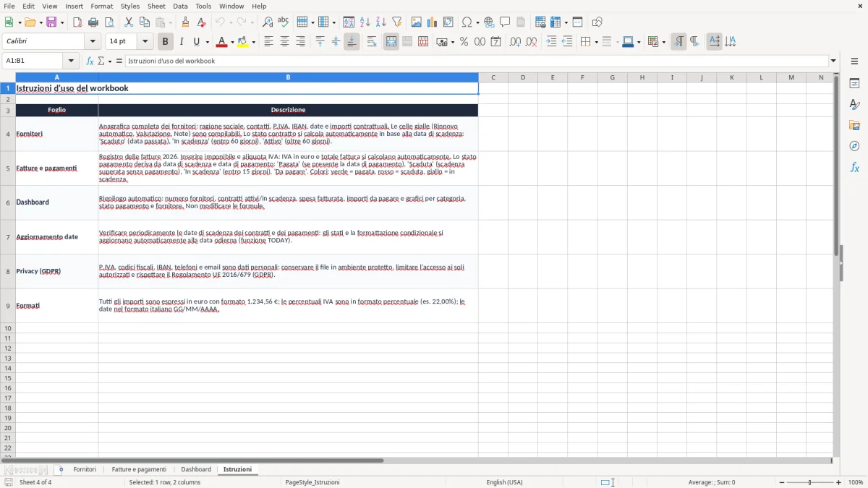Viewport: 868px width, 488px height.
Task: Add a decimal place
Action: (x=515, y=42)
